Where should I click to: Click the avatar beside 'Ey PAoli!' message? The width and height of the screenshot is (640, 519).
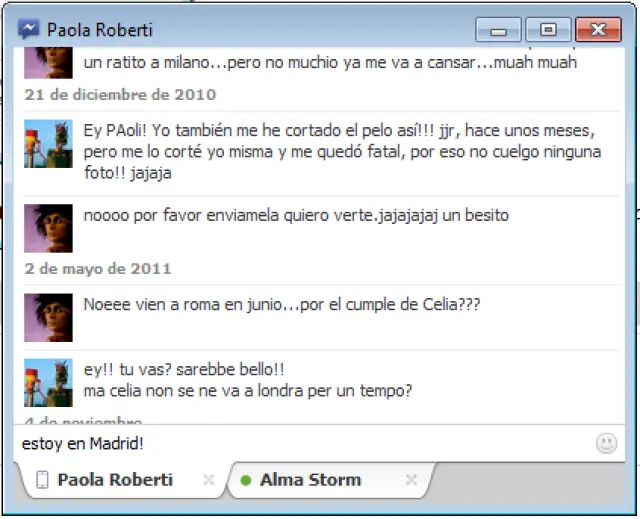point(48,144)
